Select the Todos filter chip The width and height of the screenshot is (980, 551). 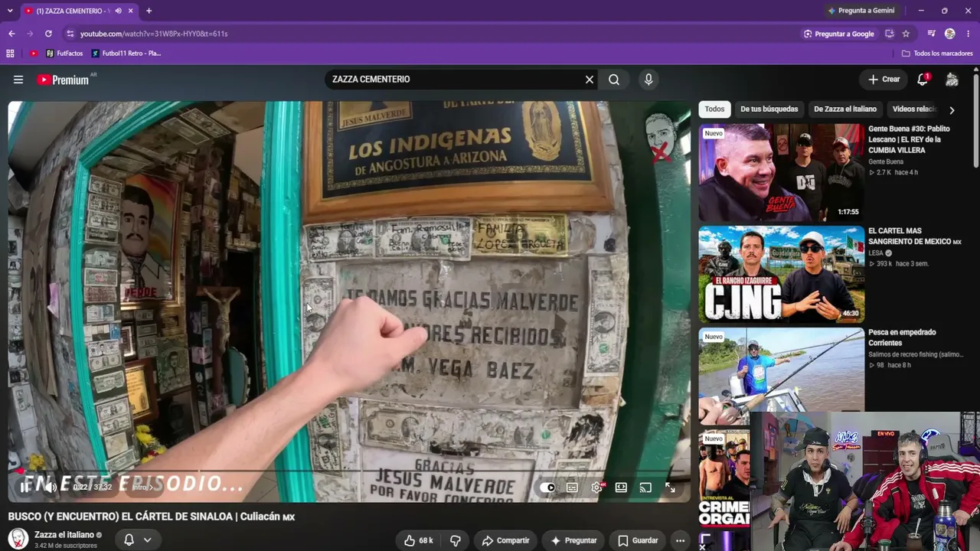click(714, 109)
